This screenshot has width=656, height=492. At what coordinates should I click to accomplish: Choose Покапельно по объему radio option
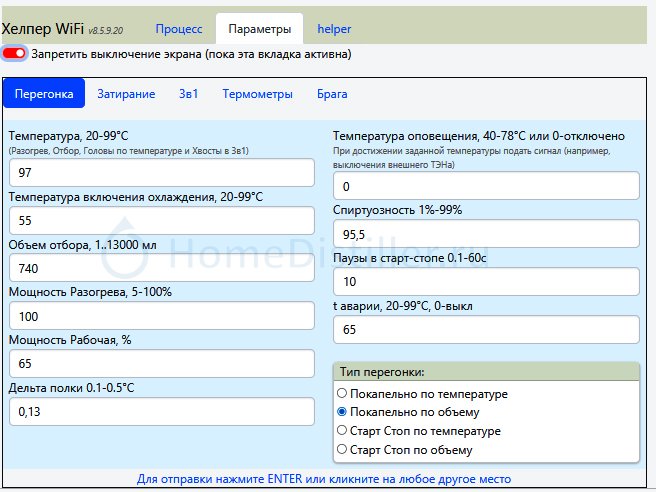tap(342, 412)
